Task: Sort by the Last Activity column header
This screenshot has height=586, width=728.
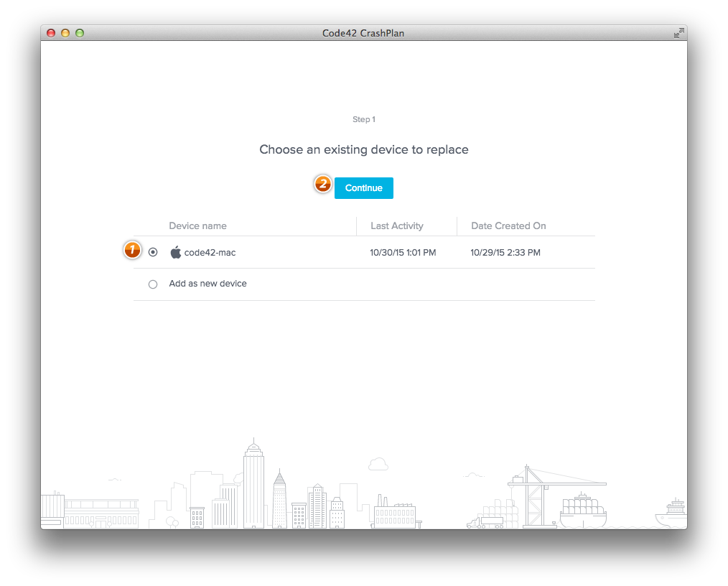Action: [397, 225]
